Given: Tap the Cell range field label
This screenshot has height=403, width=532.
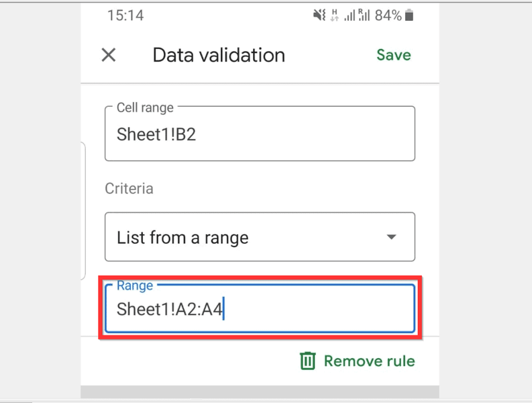Looking at the screenshot, I should [x=145, y=107].
